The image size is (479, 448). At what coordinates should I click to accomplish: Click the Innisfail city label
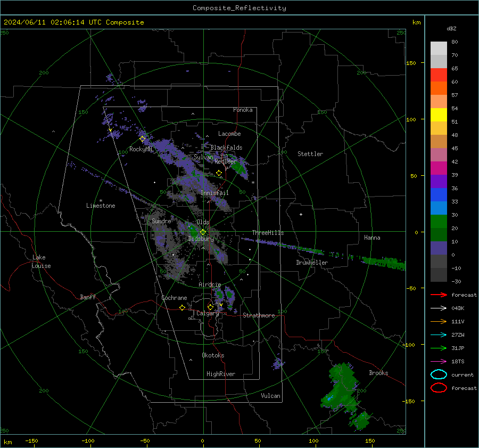214,193
